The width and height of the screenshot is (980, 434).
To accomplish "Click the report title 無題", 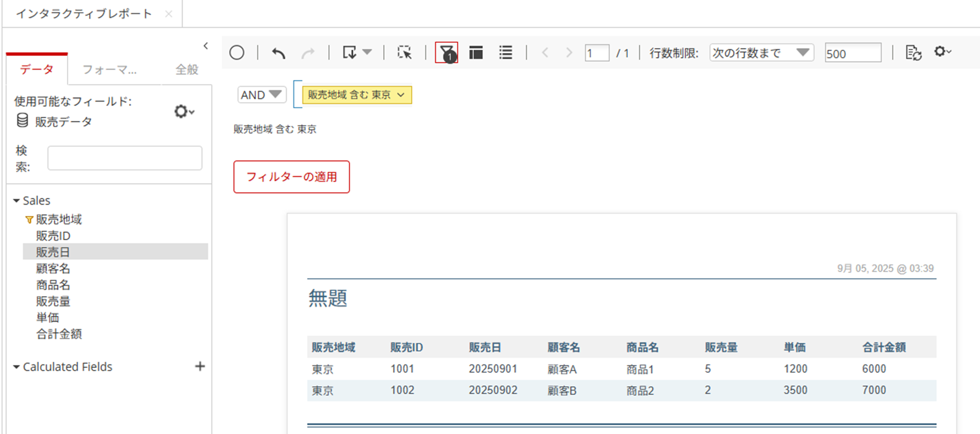I will pos(328,298).
